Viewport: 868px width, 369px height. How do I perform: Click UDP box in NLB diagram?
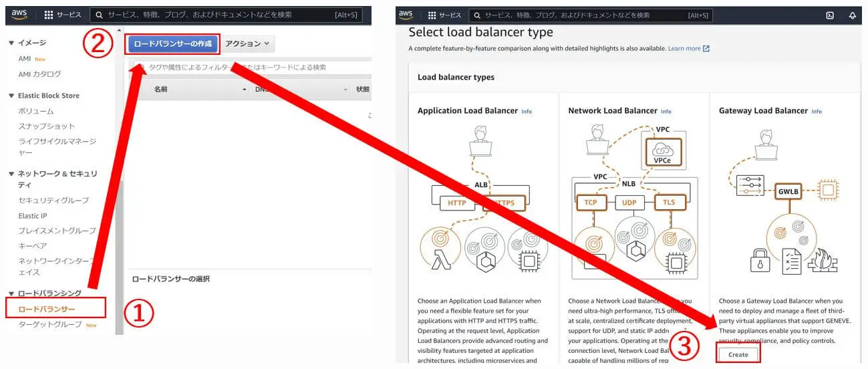(x=629, y=203)
